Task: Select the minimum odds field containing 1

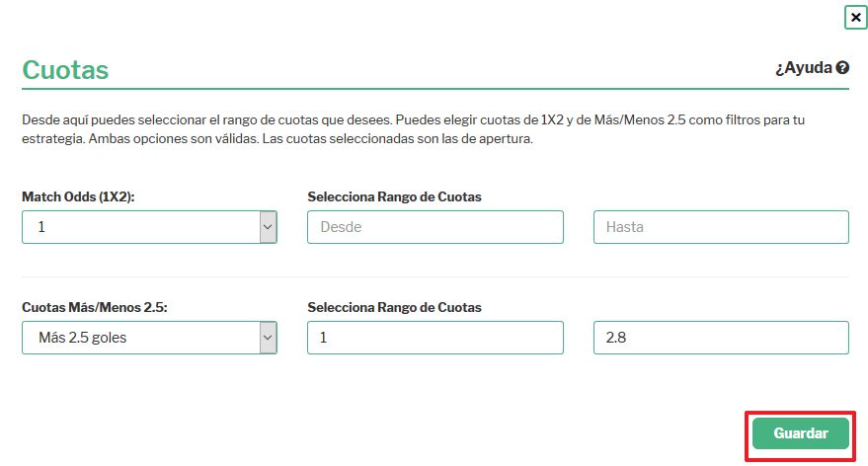Action: [x=435, y=338]
